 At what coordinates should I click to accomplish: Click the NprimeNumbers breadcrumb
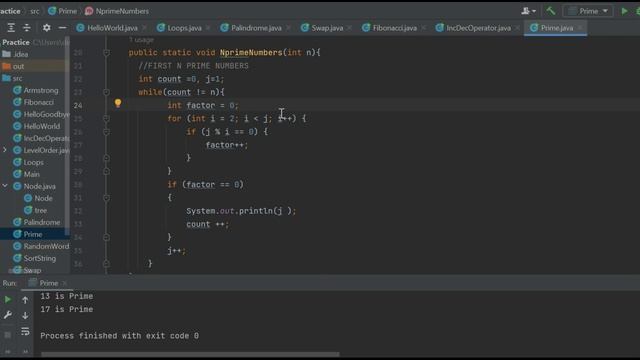click(x=117, y=11)
